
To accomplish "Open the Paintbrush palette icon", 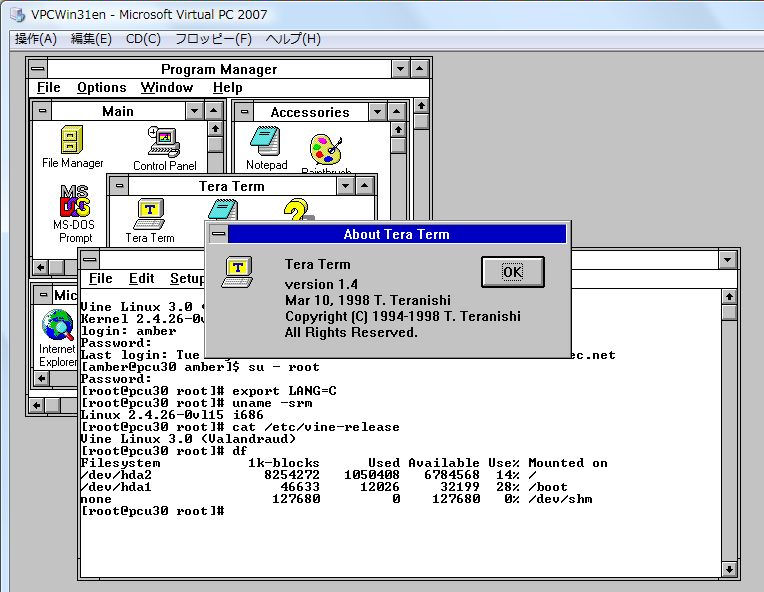I will point(325,149).
